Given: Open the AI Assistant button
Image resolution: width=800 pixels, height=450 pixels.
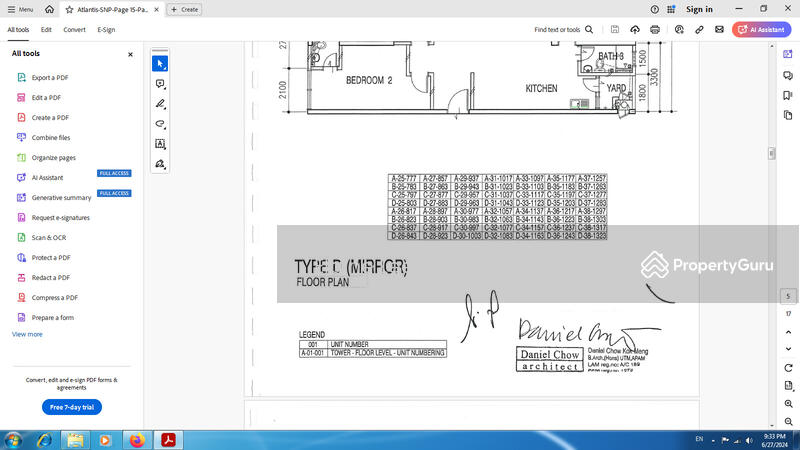Looking at the screenshot, I should pyautogui.click(x=762, y=30).
